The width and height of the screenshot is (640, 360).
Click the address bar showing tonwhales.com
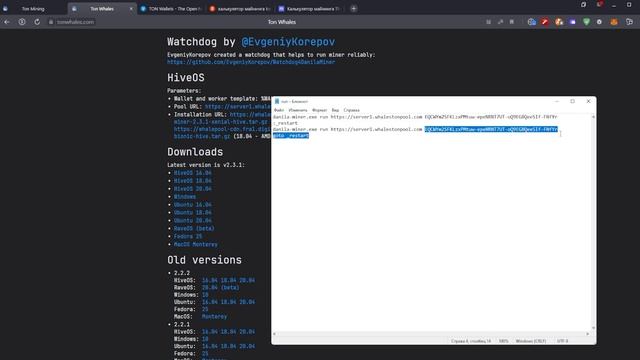[76, 22]
